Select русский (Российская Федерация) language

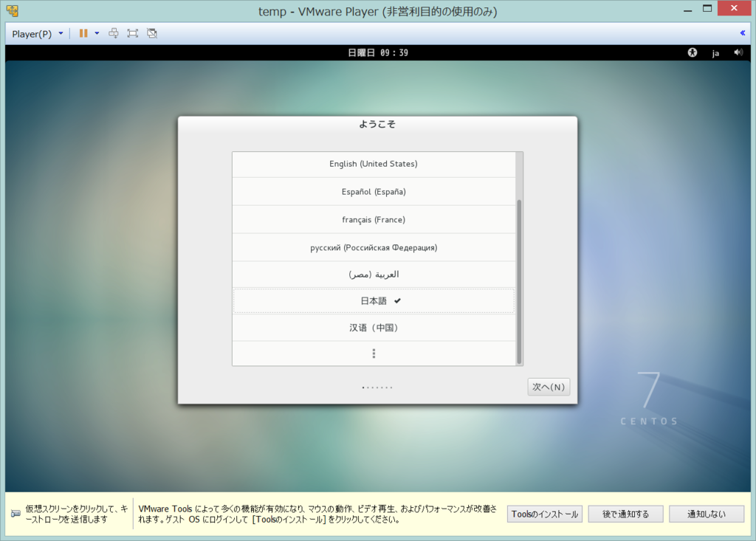[x=374, y=248]
